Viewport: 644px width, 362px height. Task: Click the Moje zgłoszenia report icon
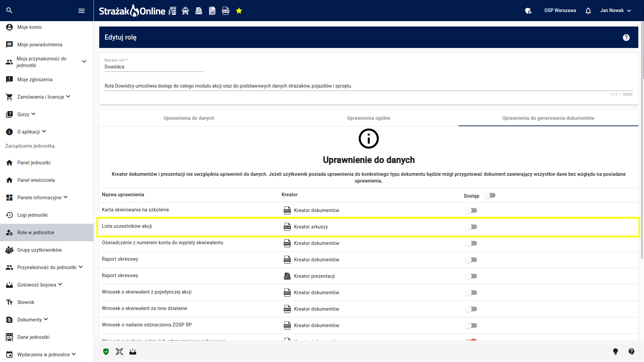coord(9,80)
